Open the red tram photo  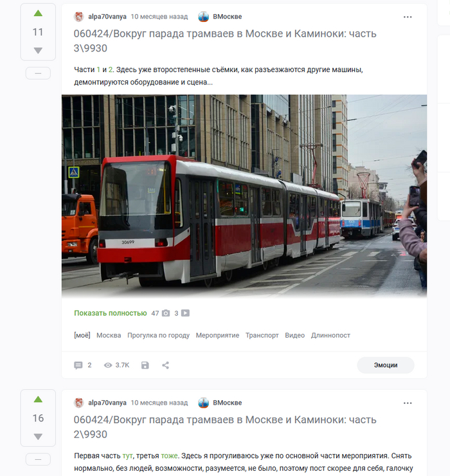click(244, 196)
